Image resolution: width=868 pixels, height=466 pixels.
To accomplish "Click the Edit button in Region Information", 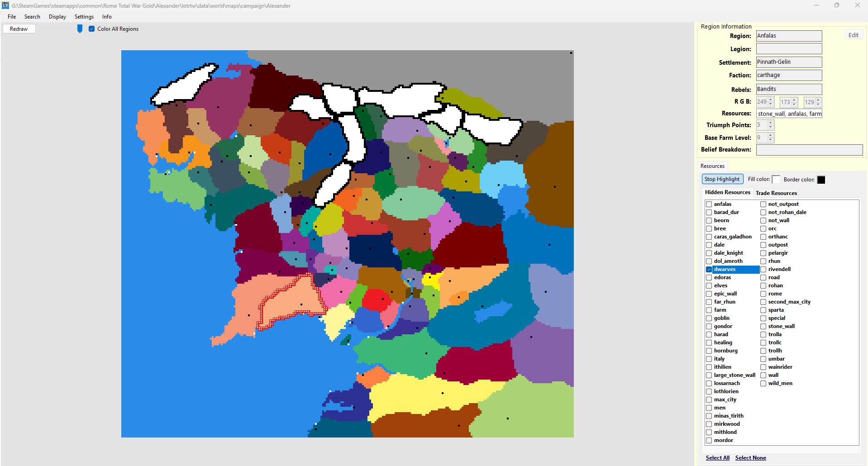I will 854,35.
